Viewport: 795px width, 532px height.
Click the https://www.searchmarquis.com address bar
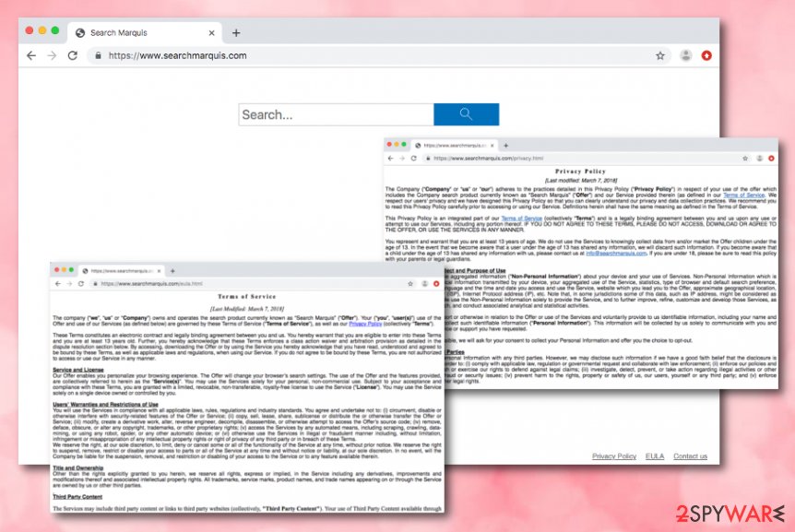point(378,55)
